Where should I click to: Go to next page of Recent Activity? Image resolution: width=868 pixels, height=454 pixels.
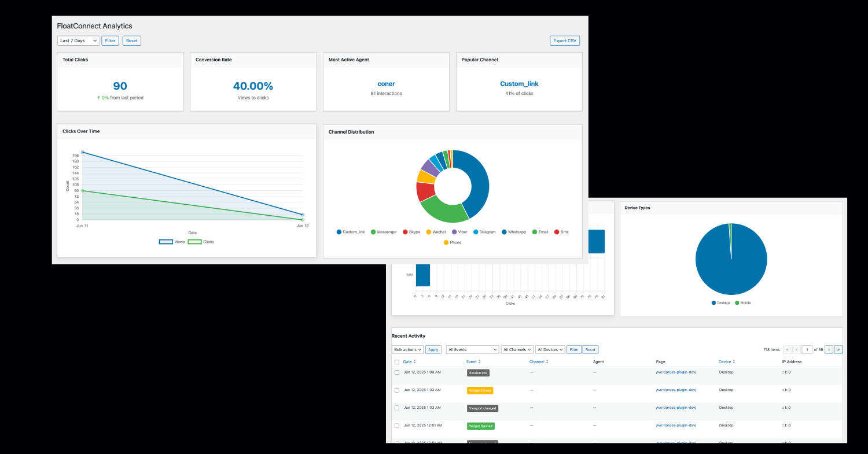tap(829, 349)
